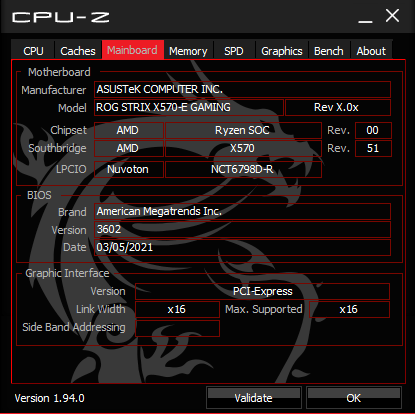Select the Mainboard tab
415x414 pixels.
point(132,50)
